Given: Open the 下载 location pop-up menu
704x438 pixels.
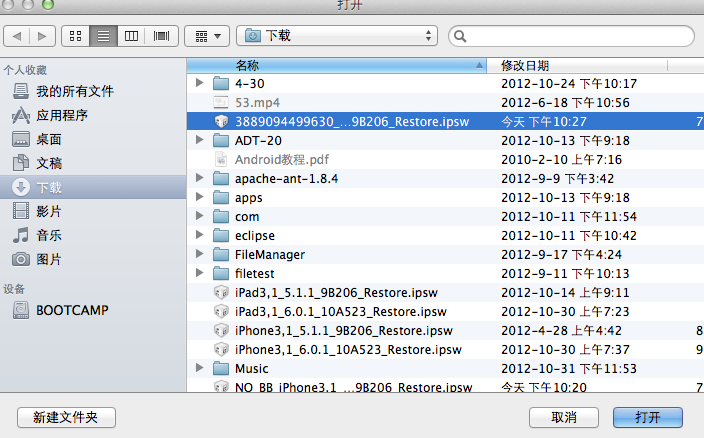Looking at the screenshot, I should point(337,36).
